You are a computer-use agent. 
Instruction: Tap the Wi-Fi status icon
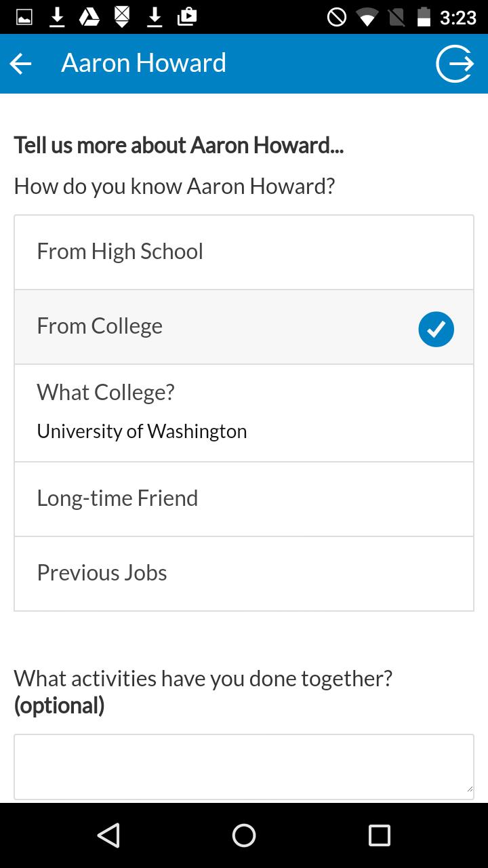click(367, 18)
